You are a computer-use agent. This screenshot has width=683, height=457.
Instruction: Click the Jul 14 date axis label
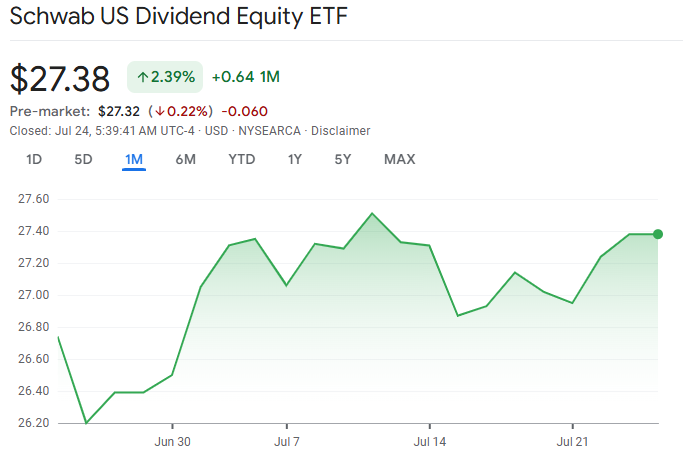[x=429, y=442]
